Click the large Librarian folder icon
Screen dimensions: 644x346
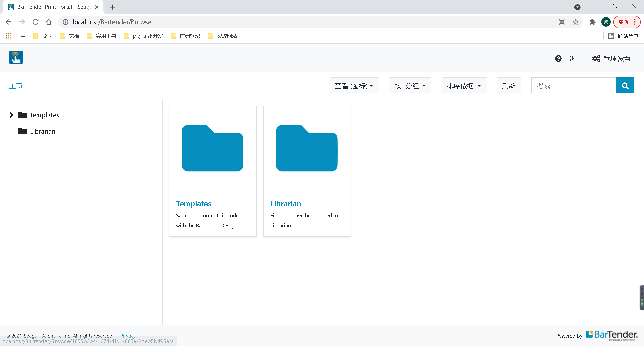307,148
